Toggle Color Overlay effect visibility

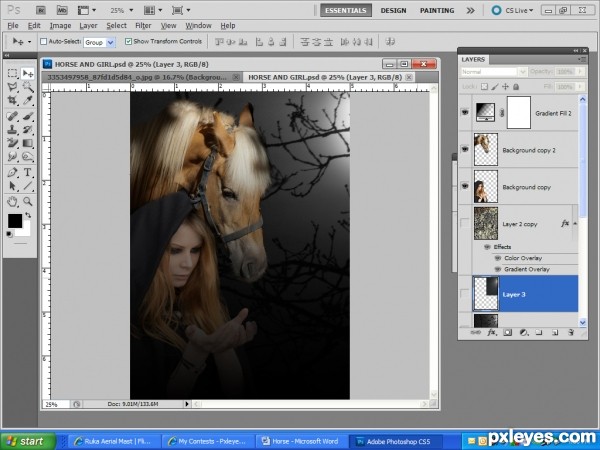497,258
